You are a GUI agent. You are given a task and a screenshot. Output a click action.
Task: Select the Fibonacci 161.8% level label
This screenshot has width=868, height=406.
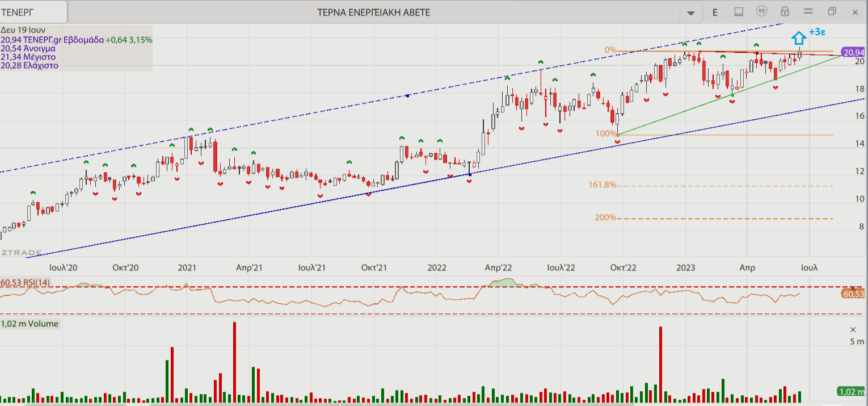tap(602, 185)
